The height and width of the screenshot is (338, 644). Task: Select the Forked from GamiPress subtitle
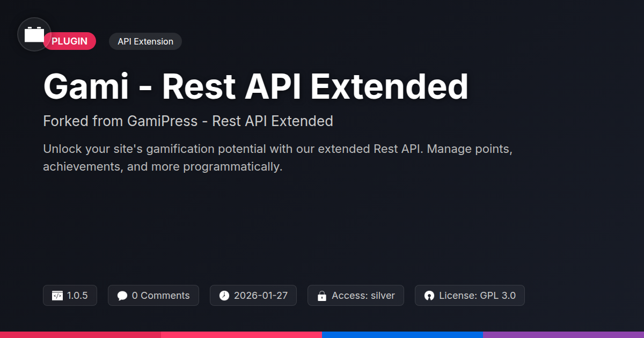pos(188,121)
